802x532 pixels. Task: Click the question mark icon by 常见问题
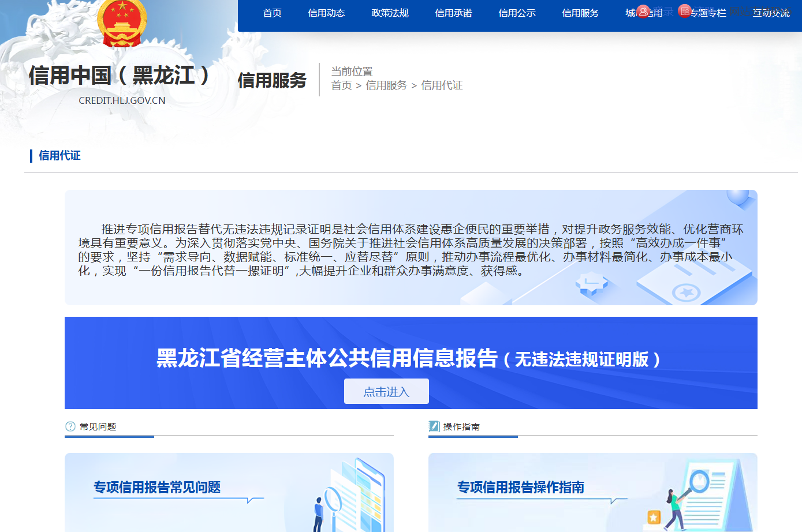[70, 426]
